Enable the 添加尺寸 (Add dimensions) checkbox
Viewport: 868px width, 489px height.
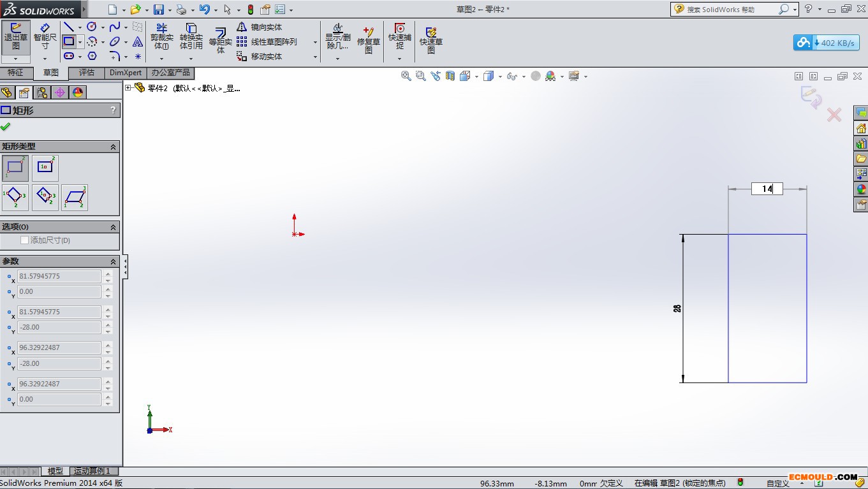(x=25, y=240)
